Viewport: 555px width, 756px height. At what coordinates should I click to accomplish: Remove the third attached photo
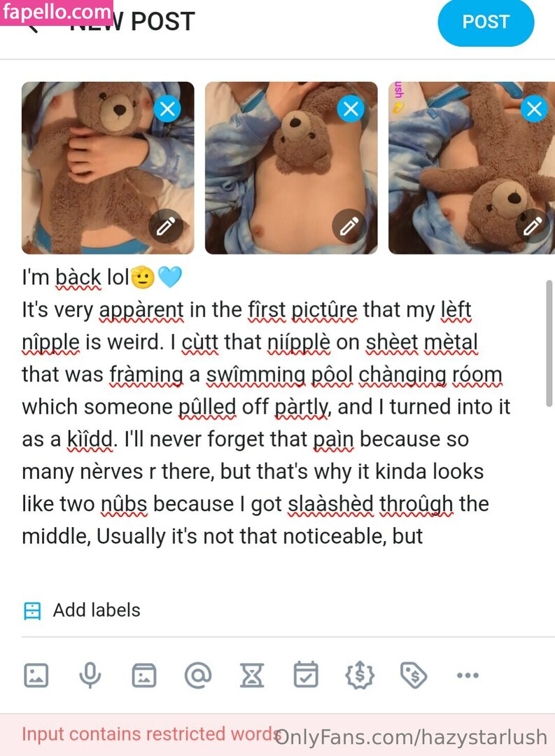[534, 109]
